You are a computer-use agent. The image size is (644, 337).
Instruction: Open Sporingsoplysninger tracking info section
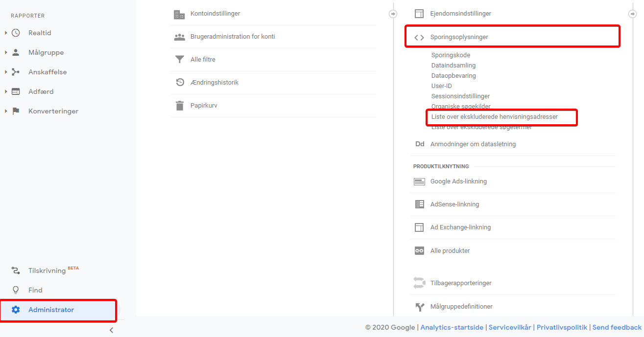pos(459,37)
